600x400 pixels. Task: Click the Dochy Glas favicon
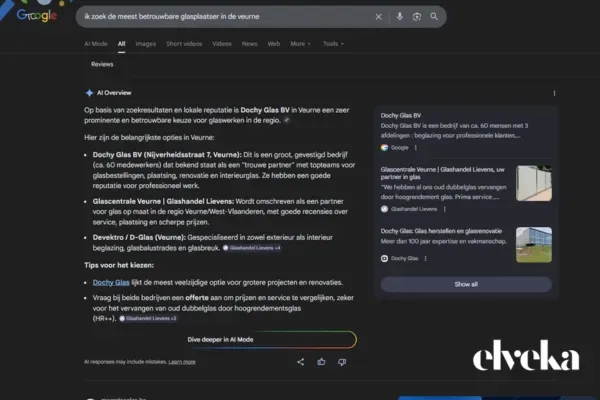[x=385, y=258]
